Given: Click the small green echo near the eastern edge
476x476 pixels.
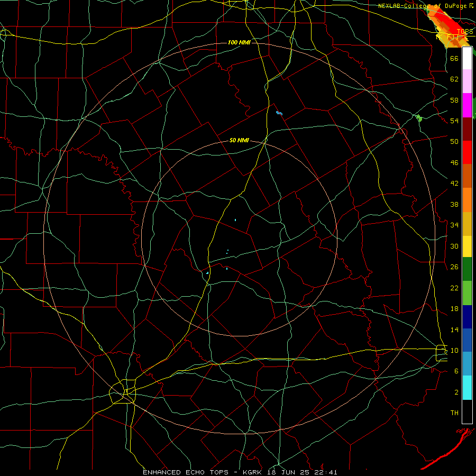Looking at the screenshot, I should 419,118.
